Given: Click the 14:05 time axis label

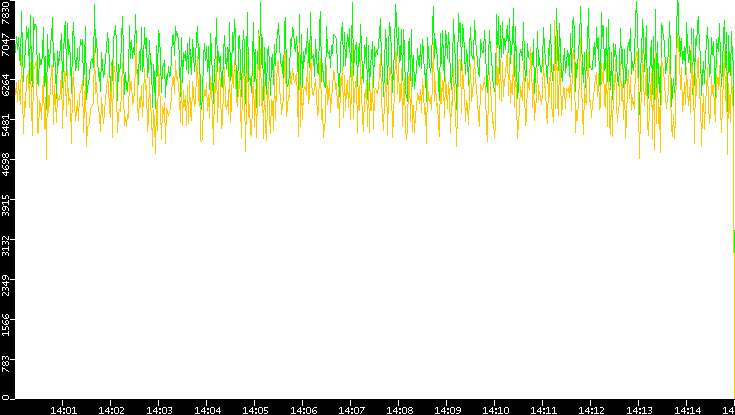Looking at the screenshot, I should [255, 410].
